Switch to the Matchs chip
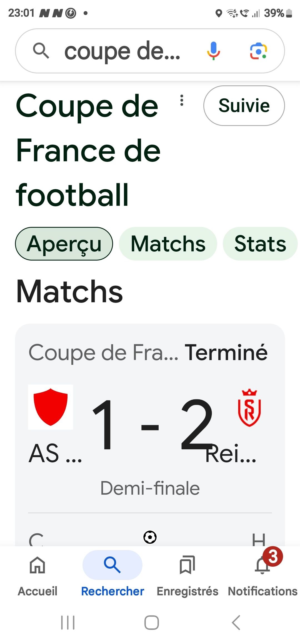This screenshot has height=644, width=300. (168, 244)
